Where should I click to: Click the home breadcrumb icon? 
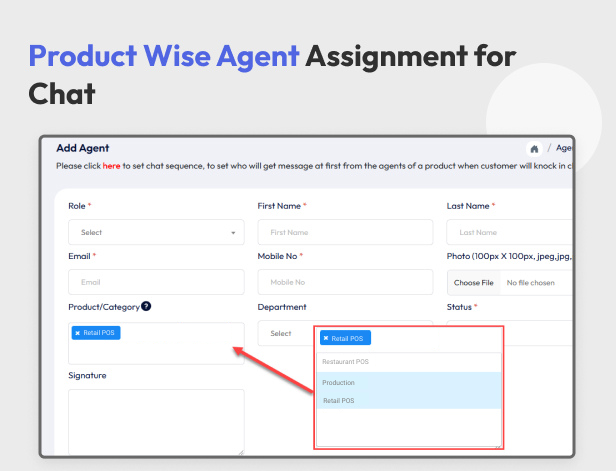[535, 149]
